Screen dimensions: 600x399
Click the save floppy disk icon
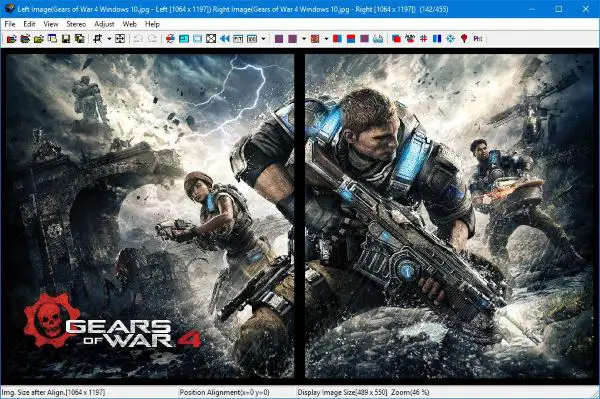coord(66,39)
